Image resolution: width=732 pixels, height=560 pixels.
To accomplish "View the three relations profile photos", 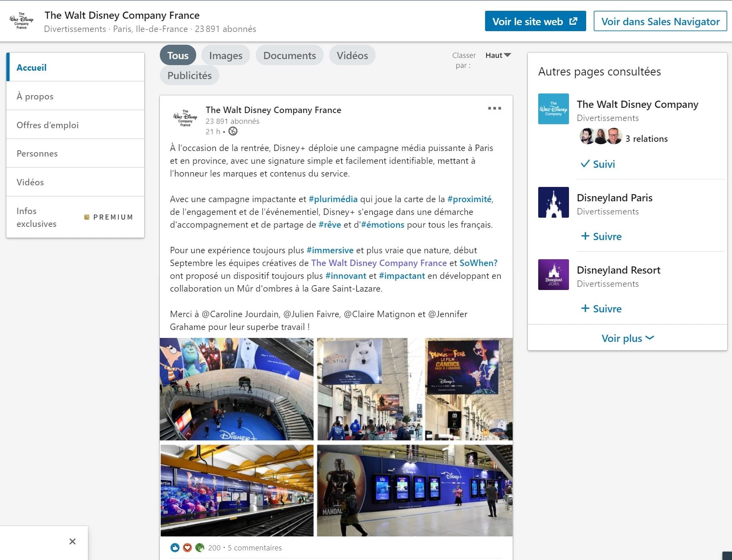I will (601, 136).
